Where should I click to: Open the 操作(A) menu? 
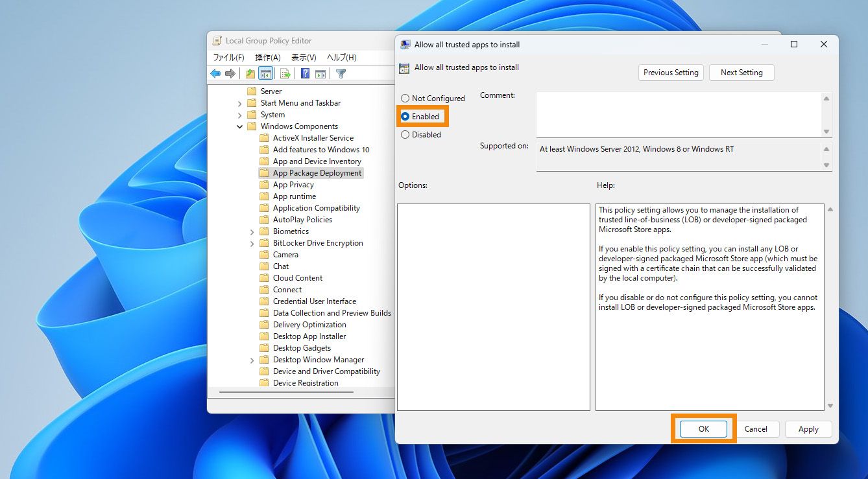(268, 58)
